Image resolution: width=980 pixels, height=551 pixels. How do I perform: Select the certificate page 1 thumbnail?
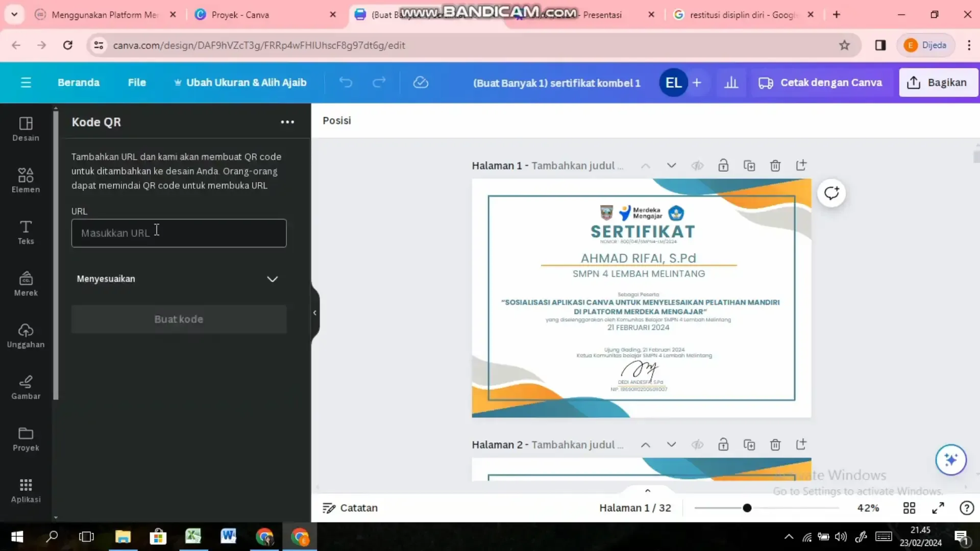[641, 298]
